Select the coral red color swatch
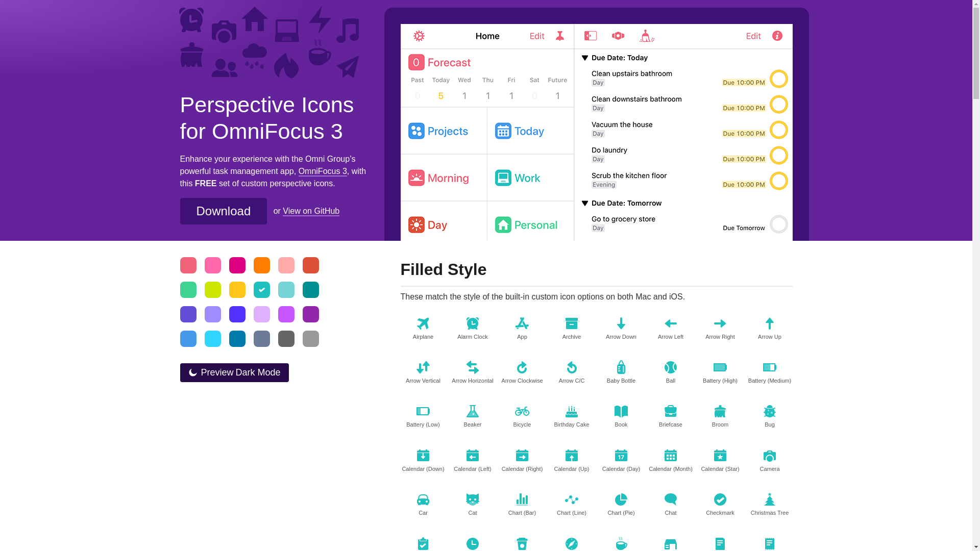980x551 pixels. tap(188, 265)
